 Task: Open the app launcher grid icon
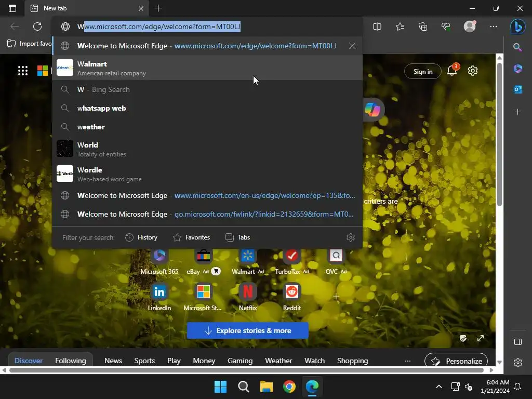(23, 71)
